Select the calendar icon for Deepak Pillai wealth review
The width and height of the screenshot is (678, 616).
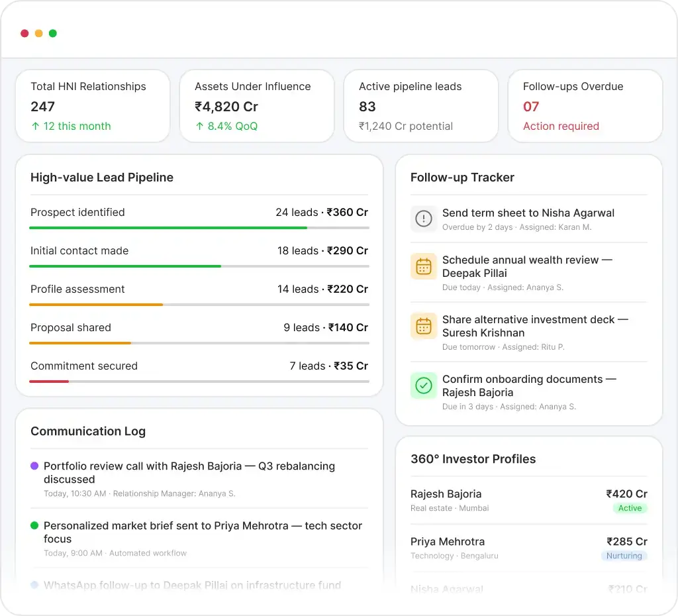click(x=424, y=266)
